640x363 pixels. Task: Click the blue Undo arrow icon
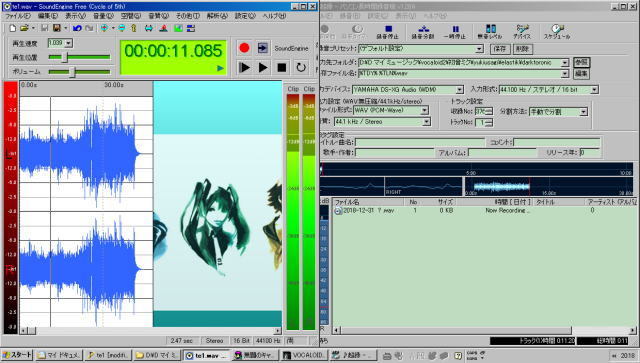pos(77,28)
